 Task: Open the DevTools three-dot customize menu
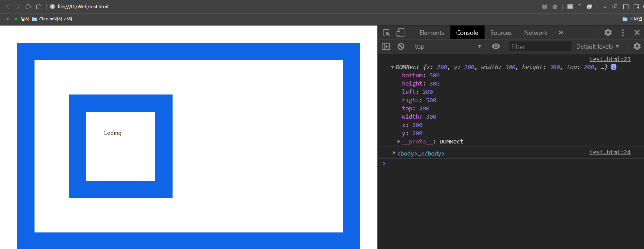(623, 32)
